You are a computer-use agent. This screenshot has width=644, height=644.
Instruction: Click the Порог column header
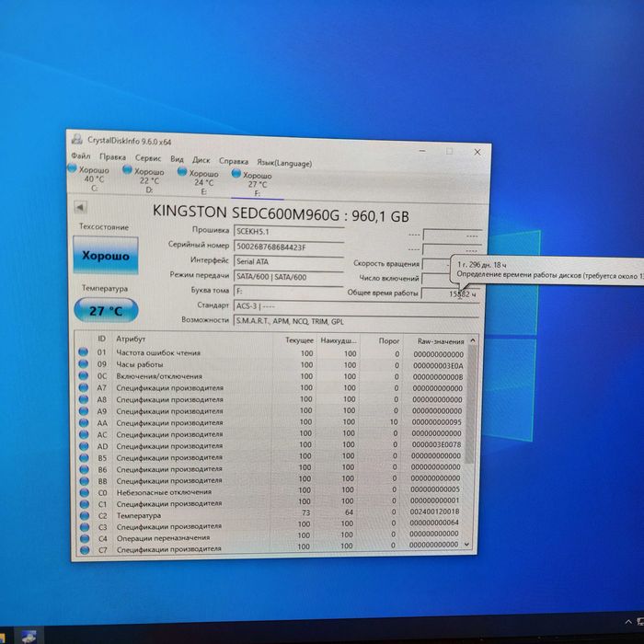tap(389, 341)
